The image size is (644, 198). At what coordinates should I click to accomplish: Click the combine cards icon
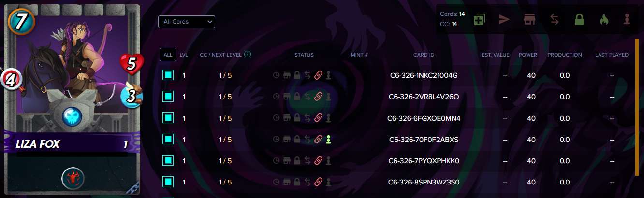pyautogui.click(x=480, y=19)
